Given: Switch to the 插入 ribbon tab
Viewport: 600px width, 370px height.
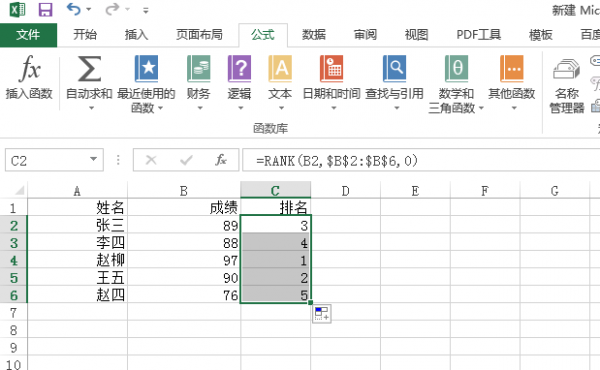Looking at the screenshot, I should [136, 35].
